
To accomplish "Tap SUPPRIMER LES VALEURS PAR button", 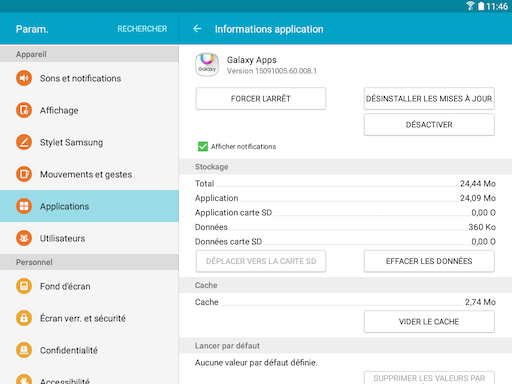I will point(429,378).
